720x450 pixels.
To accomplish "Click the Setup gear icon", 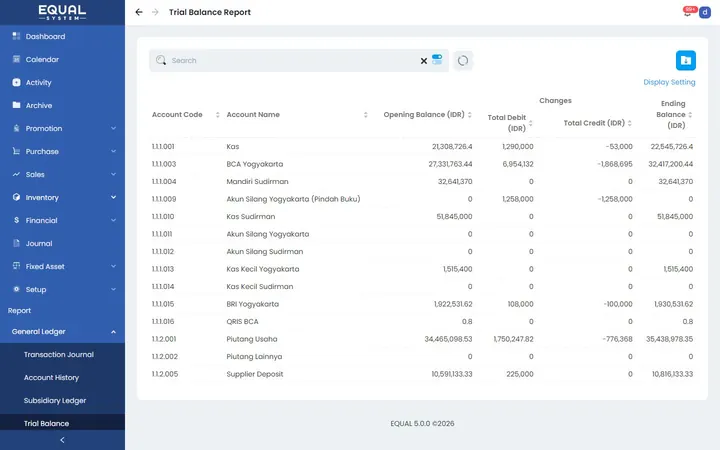I will pos(17,289).
